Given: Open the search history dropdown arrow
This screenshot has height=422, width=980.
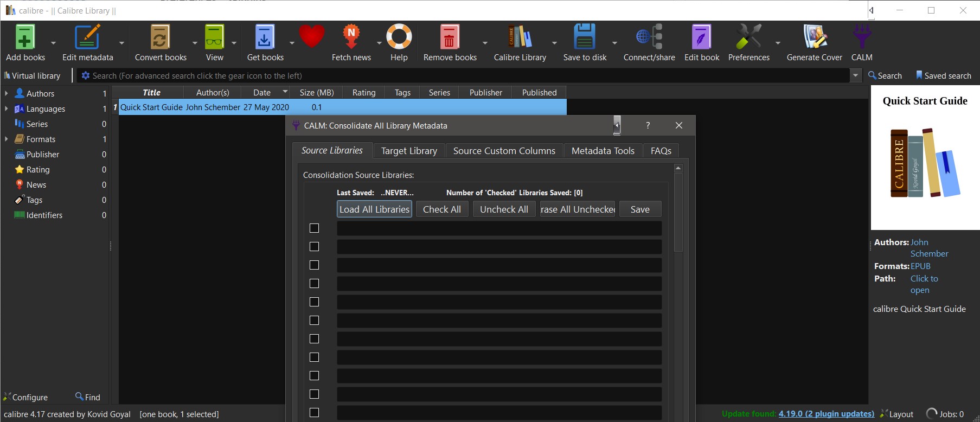Looking at the screenshot, I should (855, 76).
